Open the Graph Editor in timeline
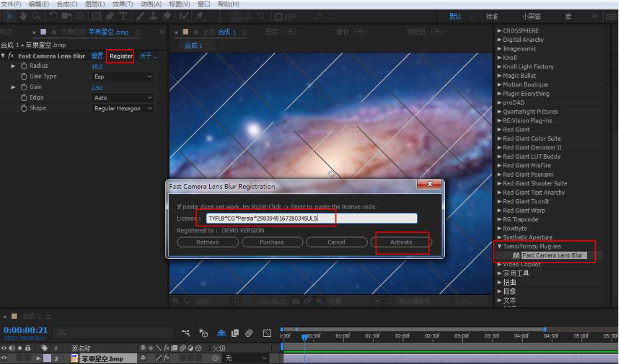This screenshot has width=619, height=364. point(267,333)
